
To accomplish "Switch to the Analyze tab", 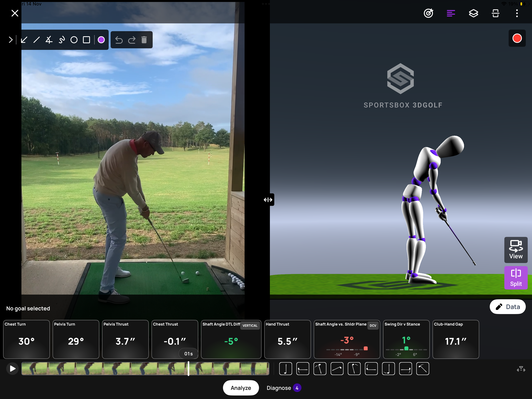I will coord(241,388).
